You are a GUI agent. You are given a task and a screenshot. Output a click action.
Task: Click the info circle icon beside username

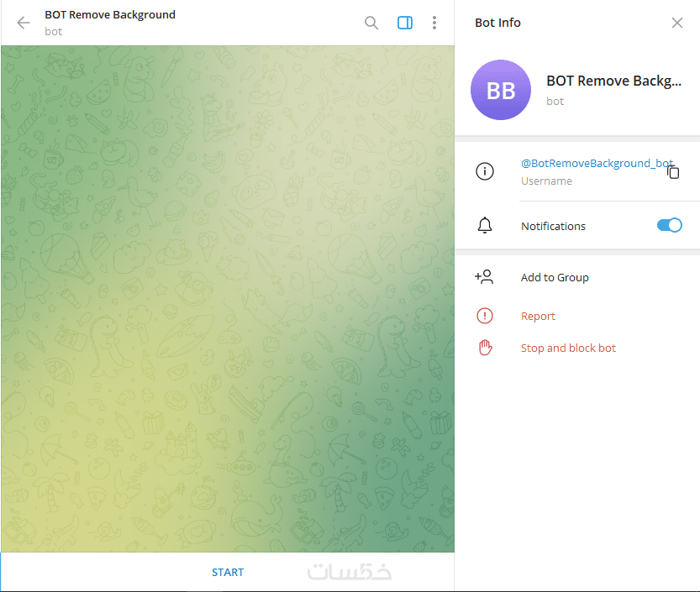point(484,171)
